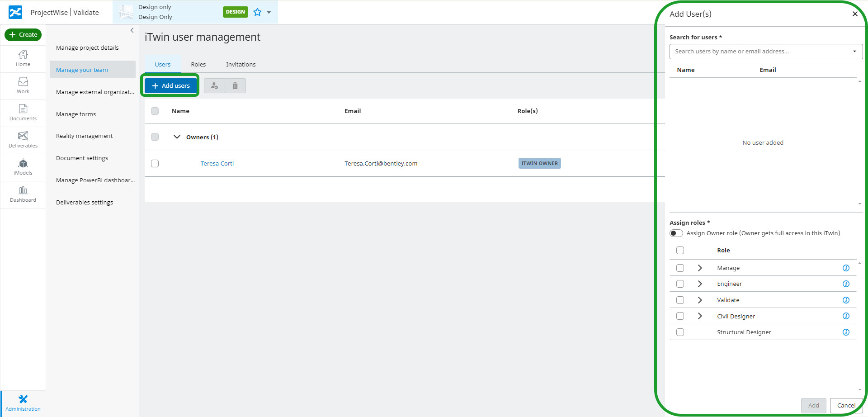Screen dimensions: 868x417
Task: Toggle Assign Owner role switch
Action: pos(676,233)
